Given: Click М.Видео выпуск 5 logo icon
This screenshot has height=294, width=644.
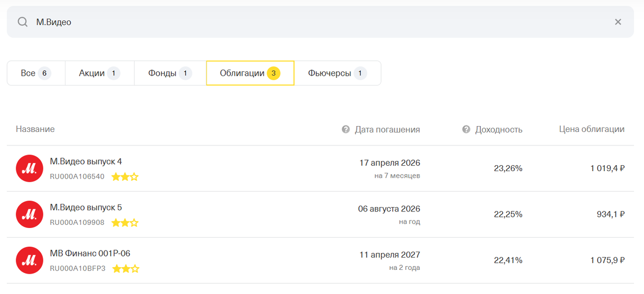Looking at the screenshot, I should coord(30,215).
